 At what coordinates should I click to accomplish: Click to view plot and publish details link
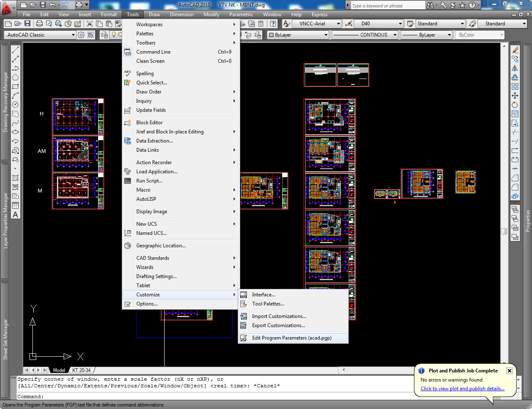463,389
